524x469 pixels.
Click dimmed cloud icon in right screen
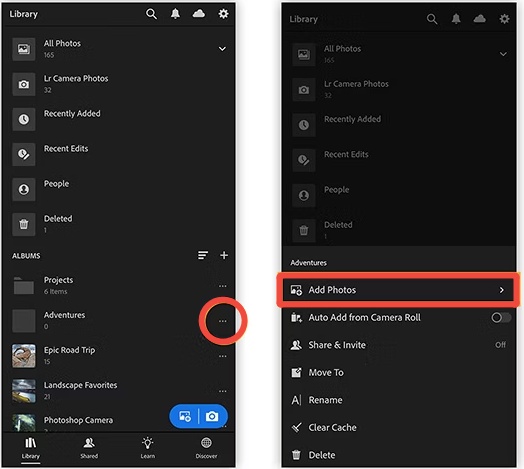pos(480,19)
